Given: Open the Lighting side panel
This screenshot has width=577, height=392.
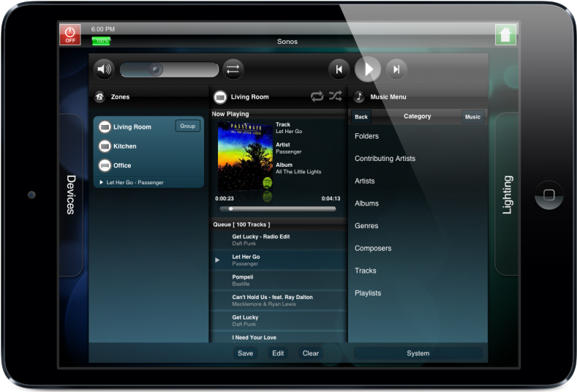Looking at the screenshot, I should 507,195.
